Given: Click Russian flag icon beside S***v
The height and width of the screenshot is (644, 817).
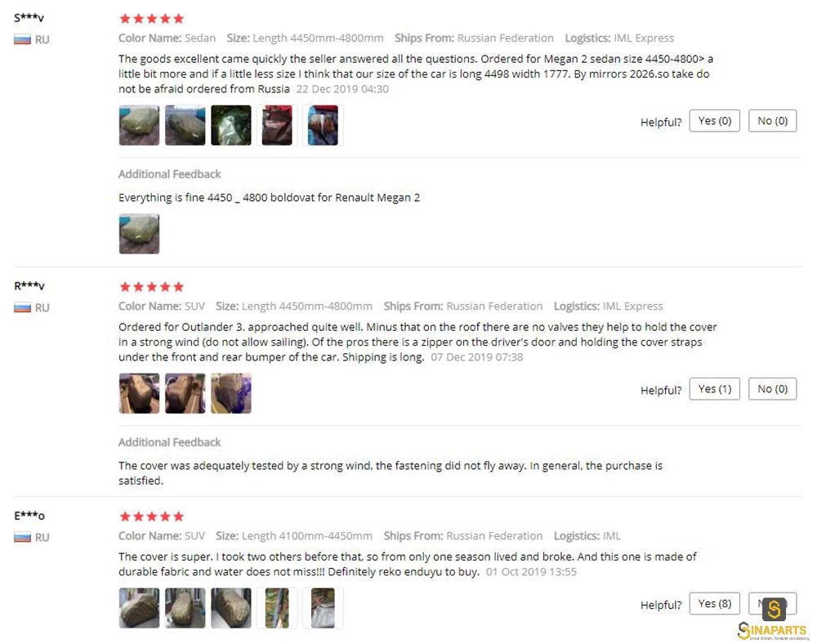Looking at the screenshot, I should click(x=22, y=39).
